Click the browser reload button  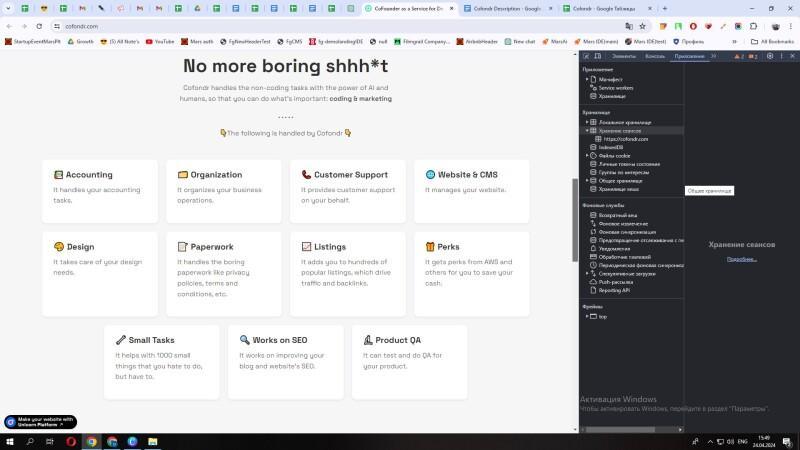coord(38,26)
